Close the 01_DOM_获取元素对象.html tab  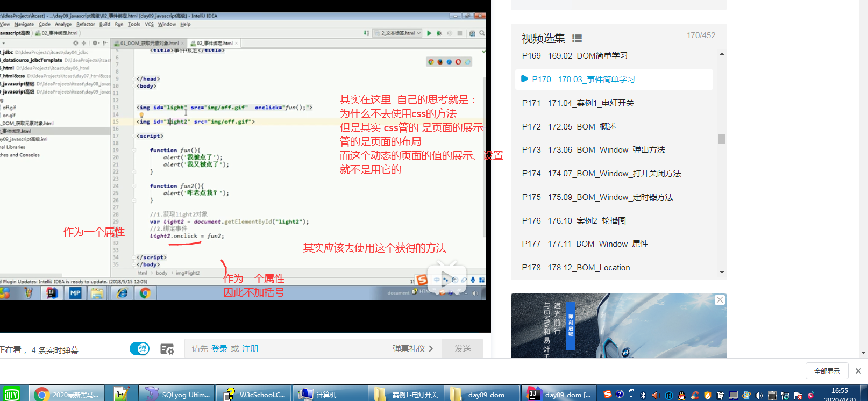(183, 43)
